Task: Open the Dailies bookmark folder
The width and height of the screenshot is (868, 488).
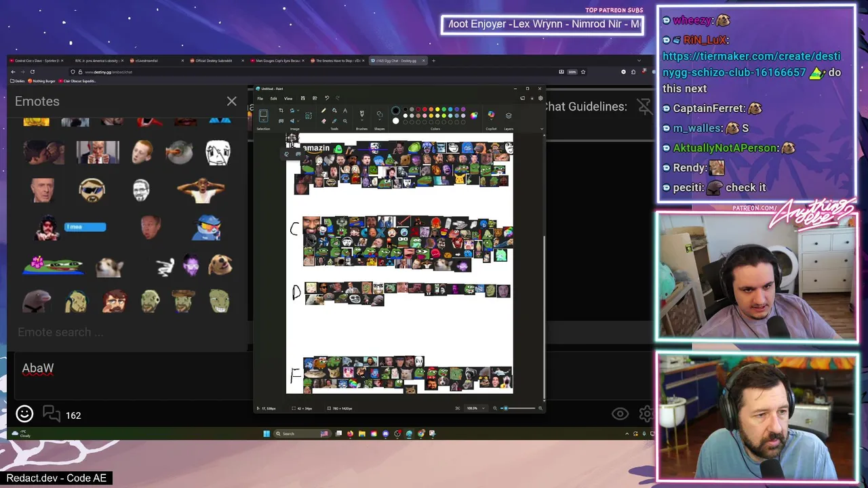Action: pyautogui.click(x=17, y=81)
